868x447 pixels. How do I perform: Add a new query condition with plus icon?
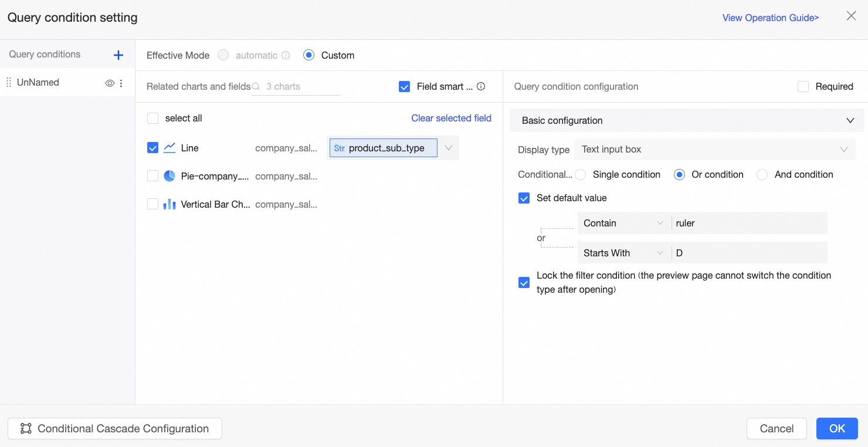click(118, 55)
